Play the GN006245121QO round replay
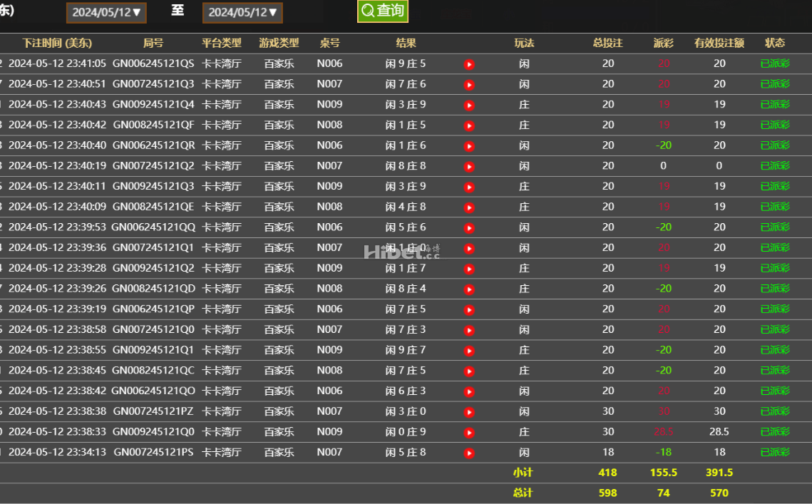Image resolution: width=812 pixels, height=504 pixels. (x=469, y=391)
